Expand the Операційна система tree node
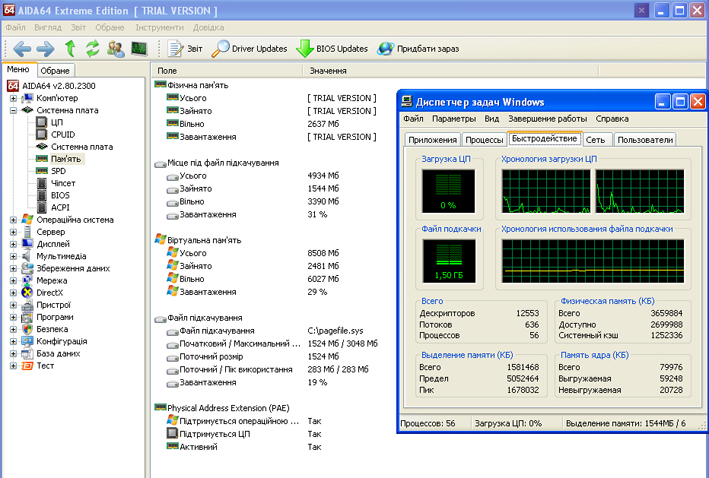This screenshot has height=478, width=709. 13,220
